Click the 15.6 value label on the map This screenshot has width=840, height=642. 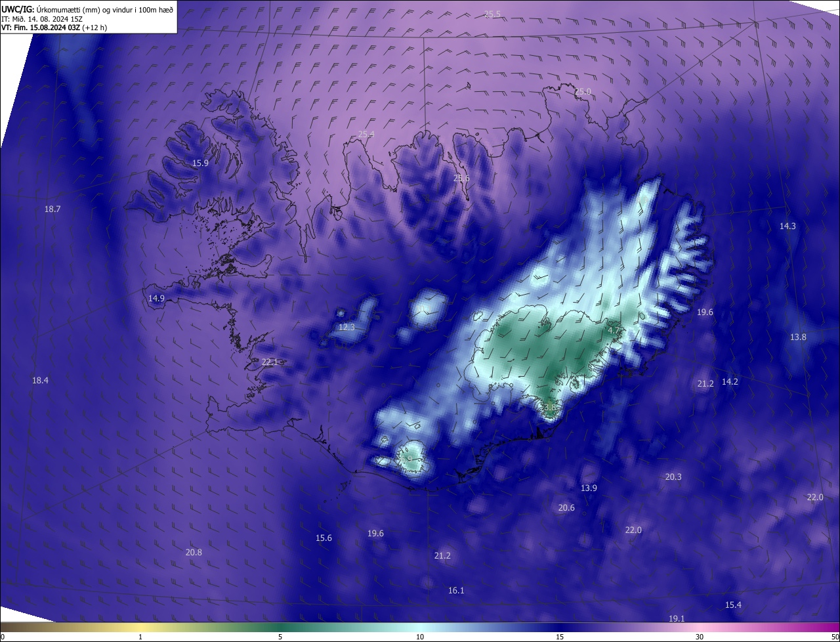click(324, 538)
